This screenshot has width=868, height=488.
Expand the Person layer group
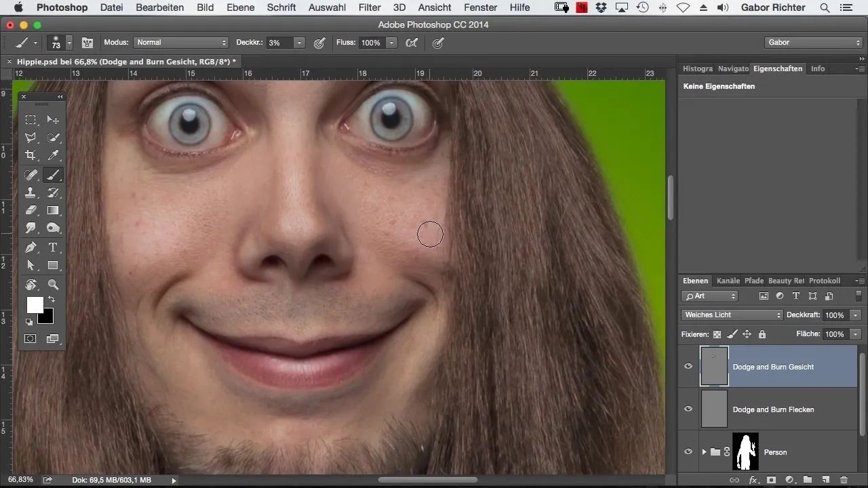704,452
